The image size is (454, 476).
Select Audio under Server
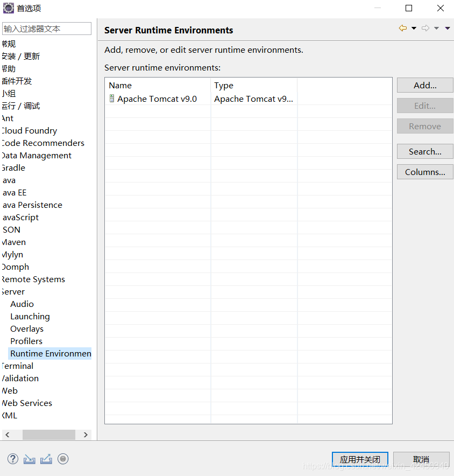(x=22, y=304)
